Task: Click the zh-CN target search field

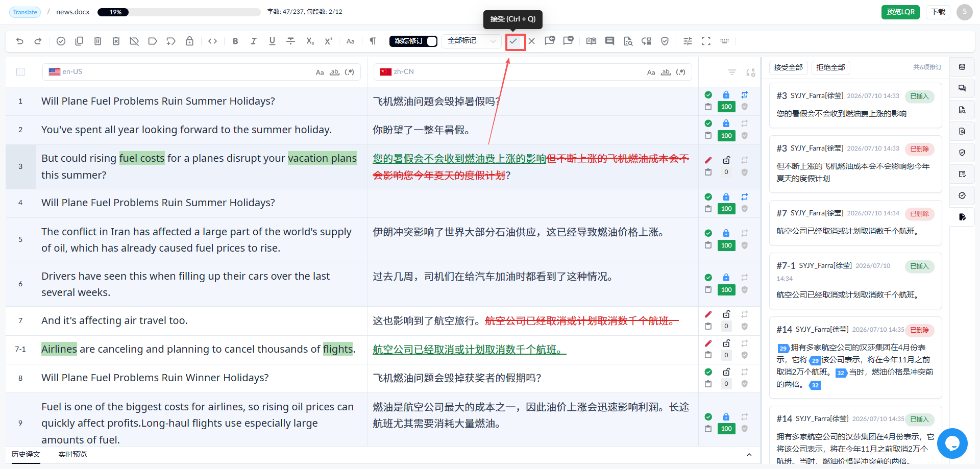Action: pyautogui.click(x=533, y=72)
